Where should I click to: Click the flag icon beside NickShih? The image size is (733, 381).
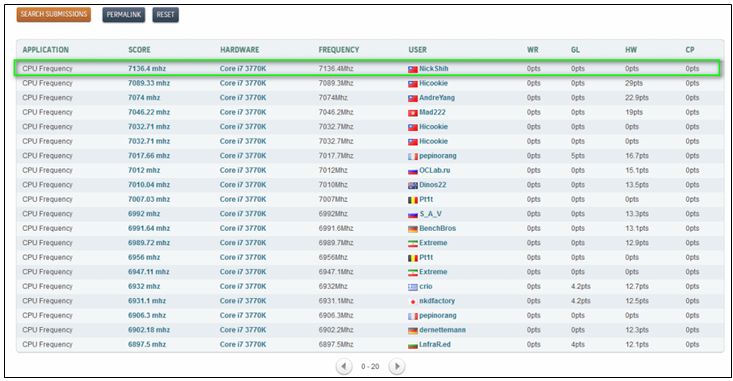412,69
